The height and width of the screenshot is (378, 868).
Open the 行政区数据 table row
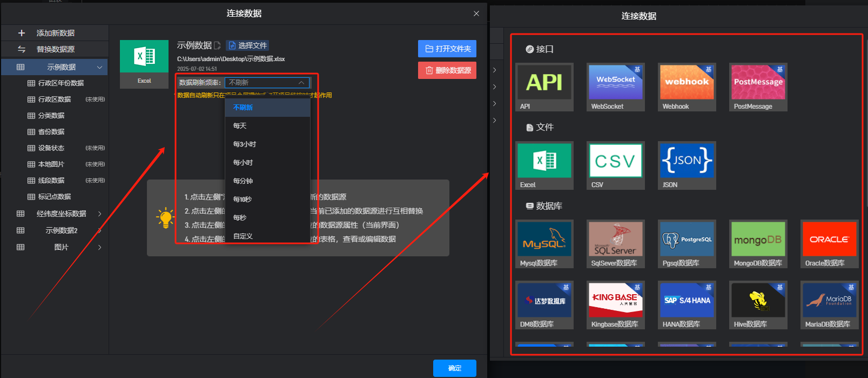click(x=55, y=100)
